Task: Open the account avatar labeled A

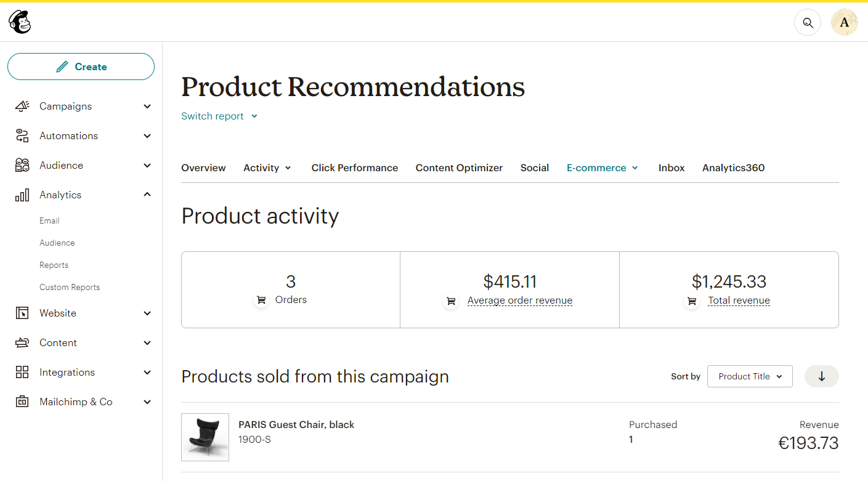Action: (845, 23)
